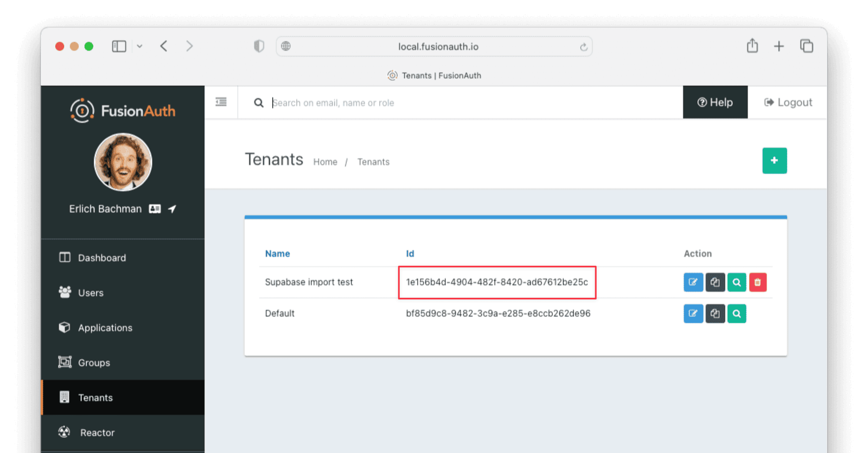Select the ID 1e156b4d-4904-482f-8420-ad67612be25c

tap(497, 282)
